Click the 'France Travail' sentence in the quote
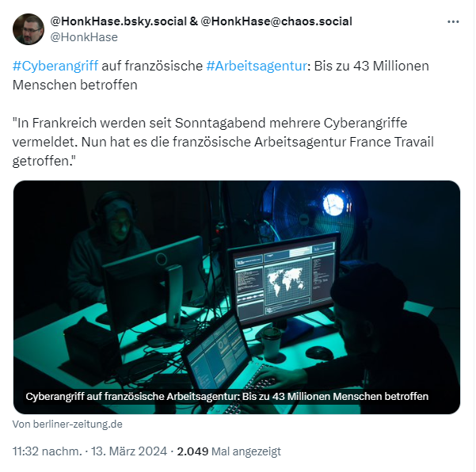 coord(257,142)
